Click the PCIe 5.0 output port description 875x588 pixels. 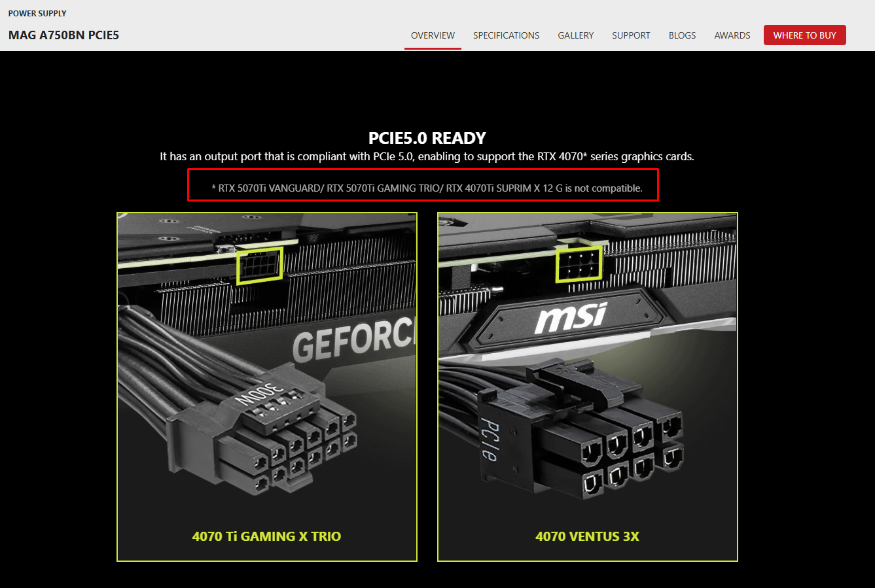click(x=427, y=156)
